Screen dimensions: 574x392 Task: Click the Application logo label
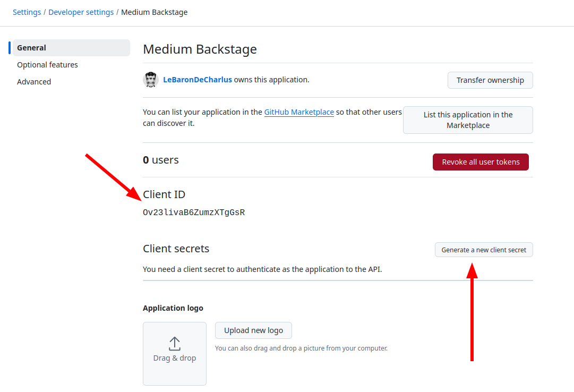173,308
